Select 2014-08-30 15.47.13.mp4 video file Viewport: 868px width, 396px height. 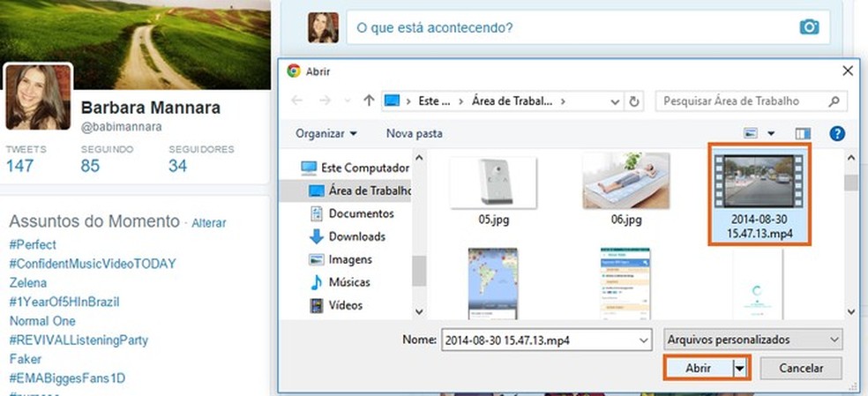[x=759, y=194]
